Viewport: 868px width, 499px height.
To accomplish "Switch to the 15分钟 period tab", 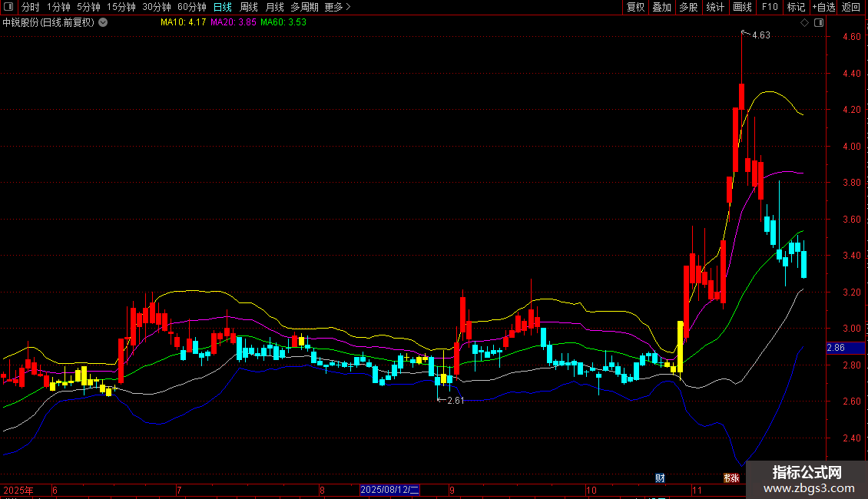I will coord(121,7).
